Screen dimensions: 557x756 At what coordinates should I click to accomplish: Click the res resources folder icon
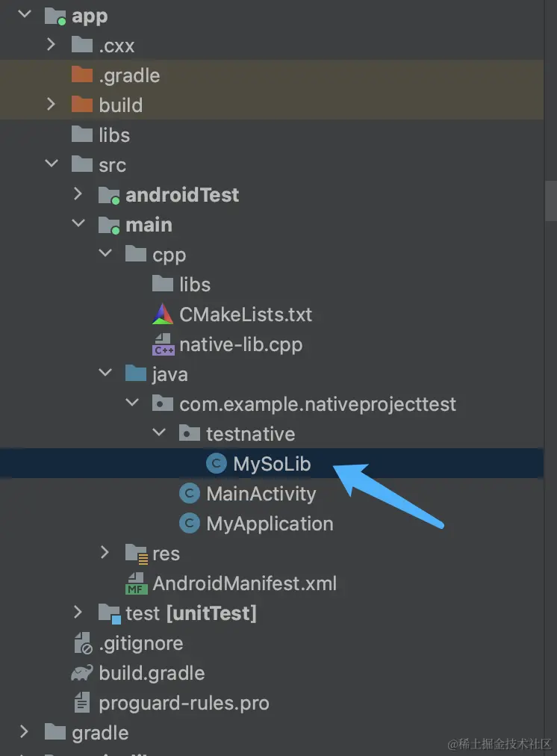point(136,554)
